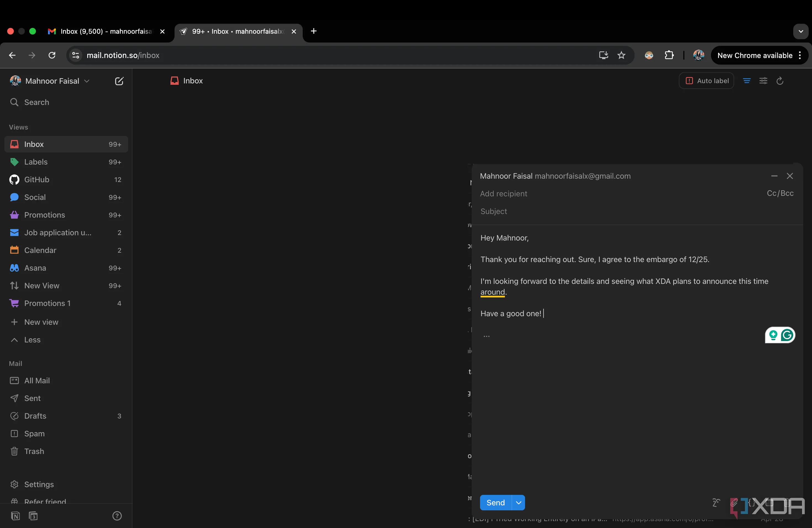Open a new browser tab
Screen dimensions: 812x528
313,31
